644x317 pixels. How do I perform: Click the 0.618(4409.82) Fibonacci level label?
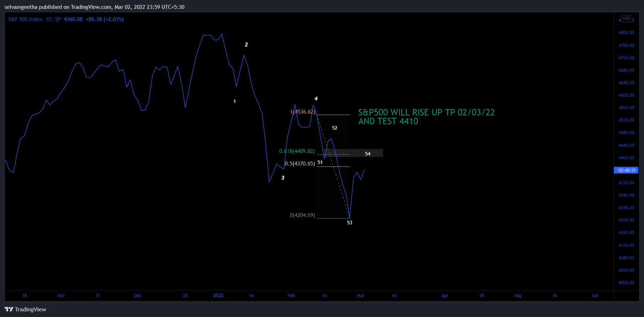[x=297, y=151]
